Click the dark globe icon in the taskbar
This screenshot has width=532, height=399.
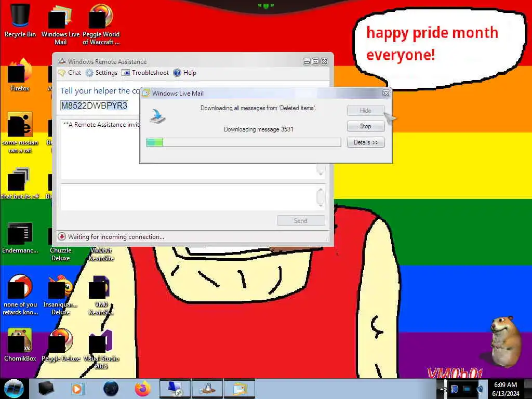tap(111, 389)
